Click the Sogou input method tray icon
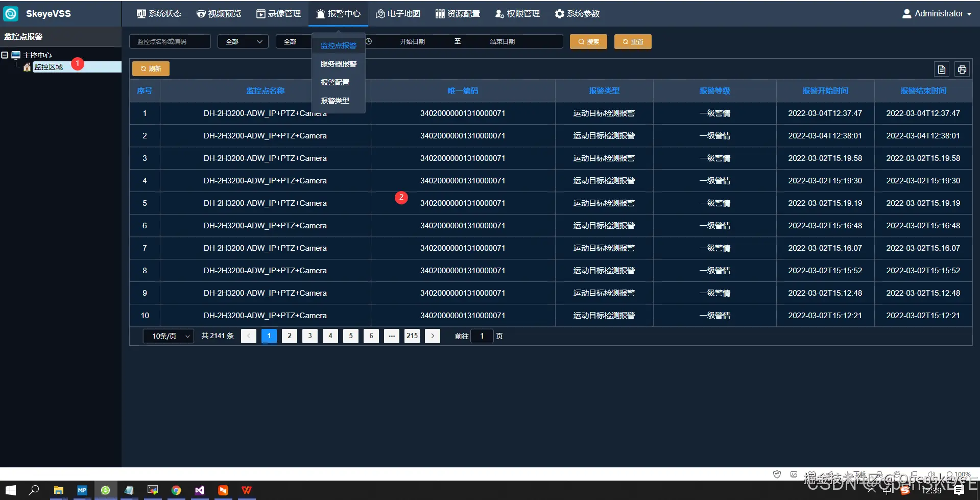This screenshot has width=980, height=500. tap(905, 491)
